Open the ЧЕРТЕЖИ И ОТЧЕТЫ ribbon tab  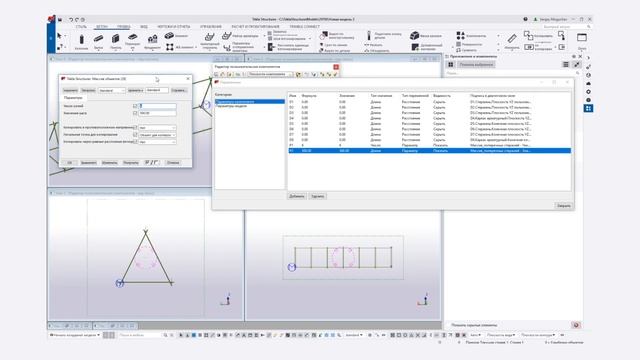click(x=174, y=27)
